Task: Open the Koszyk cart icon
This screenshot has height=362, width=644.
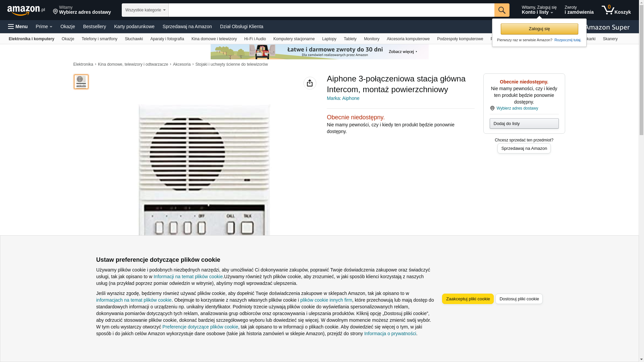Action: coord(616,10)
